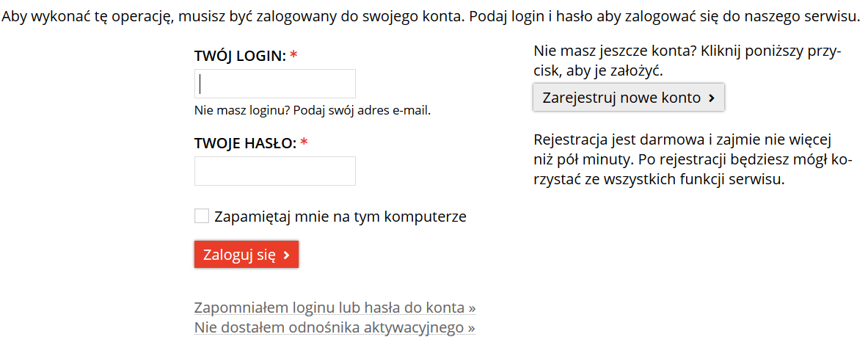
Task: Enable Zapamiętaj mnie na tym komputerze checkbox
Action: tap(202, 216)
